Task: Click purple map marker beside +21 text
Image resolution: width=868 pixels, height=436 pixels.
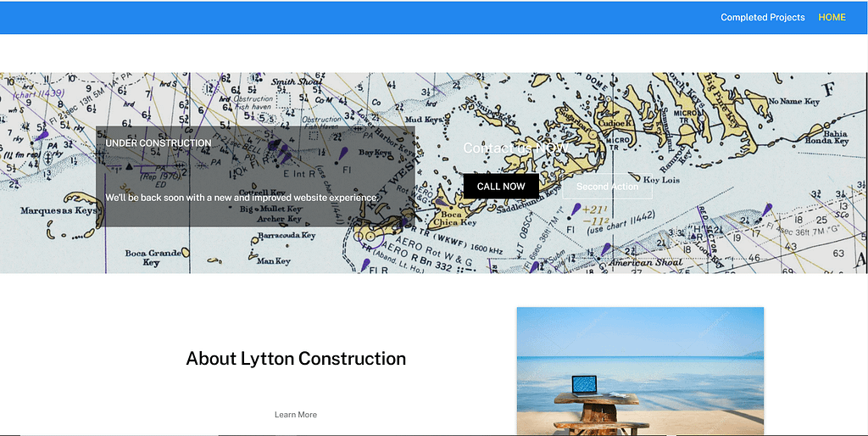Action: point(576,209)
